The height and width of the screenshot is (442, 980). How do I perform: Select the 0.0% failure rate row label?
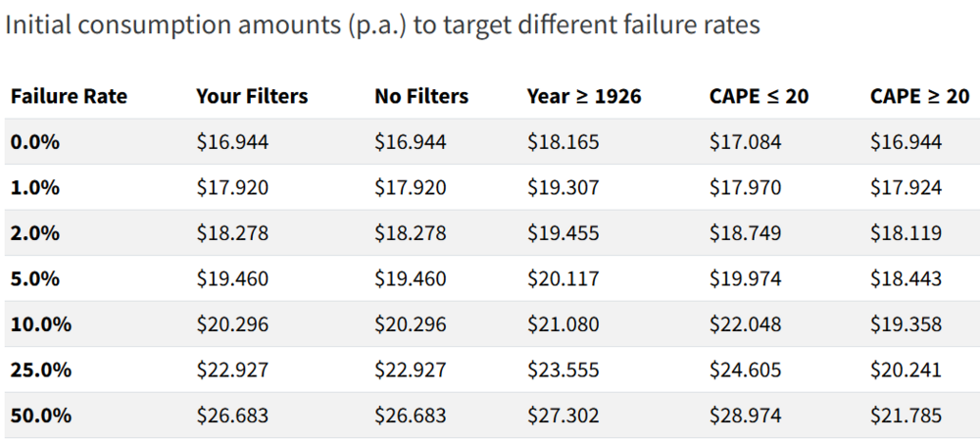(35, 142)
